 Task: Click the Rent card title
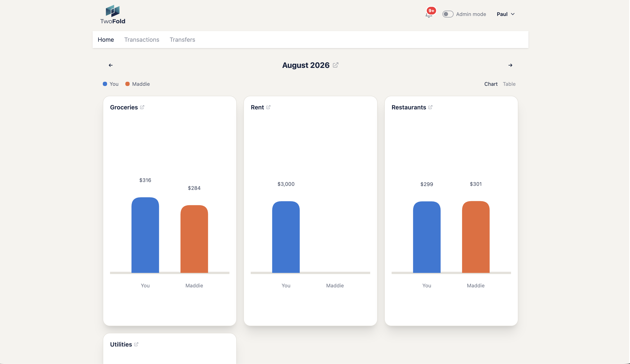(257, 107)
